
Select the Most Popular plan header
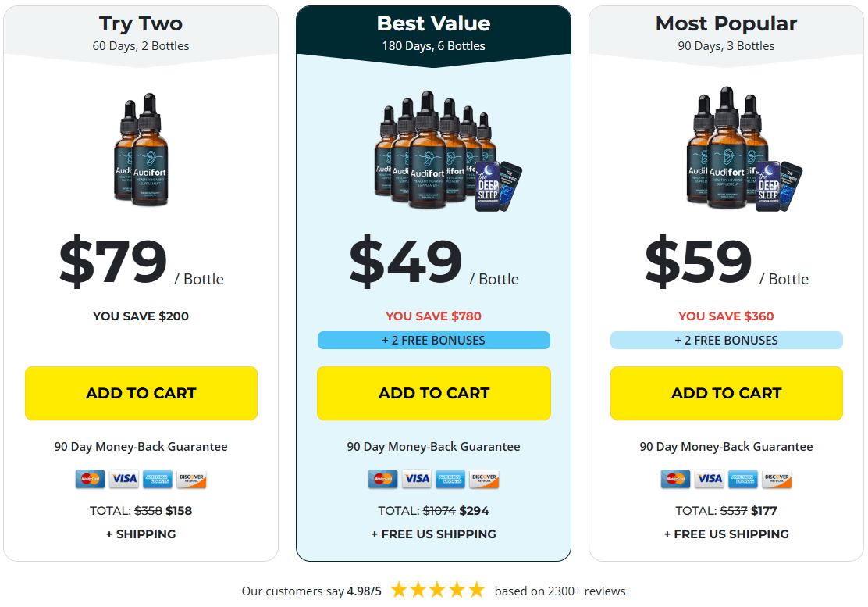click(726, 23)
